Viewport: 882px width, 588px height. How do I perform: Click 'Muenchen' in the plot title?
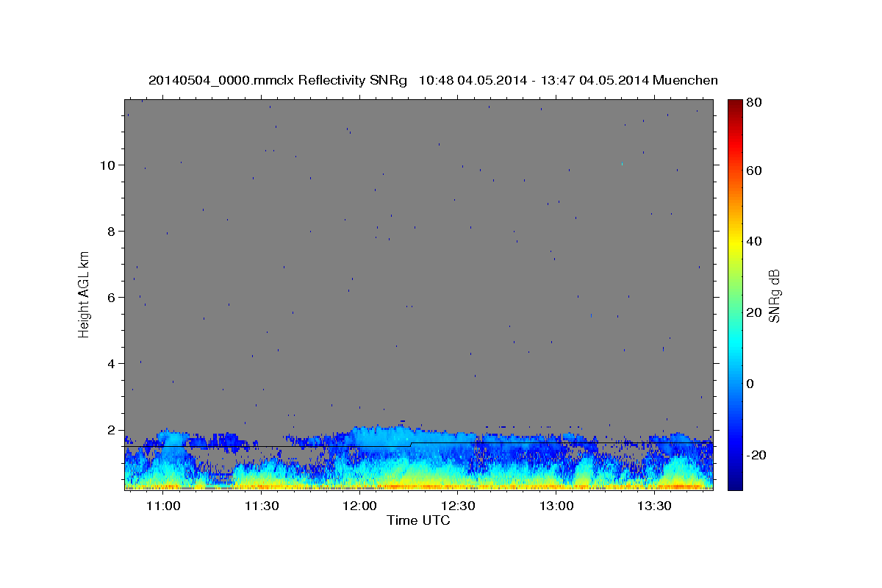tap(685, 80)
